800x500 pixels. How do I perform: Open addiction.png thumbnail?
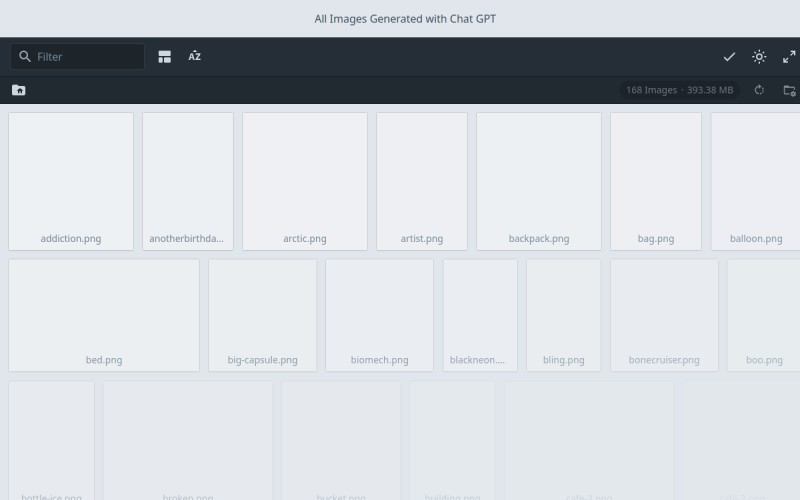(x=71, y=182)
